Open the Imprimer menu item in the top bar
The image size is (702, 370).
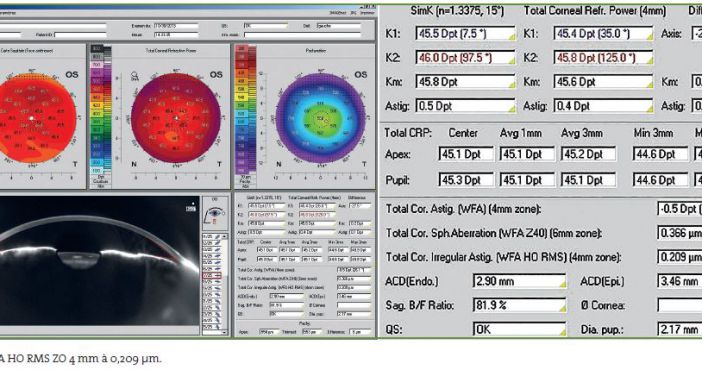pyautogui.click(x=368, y=13)
